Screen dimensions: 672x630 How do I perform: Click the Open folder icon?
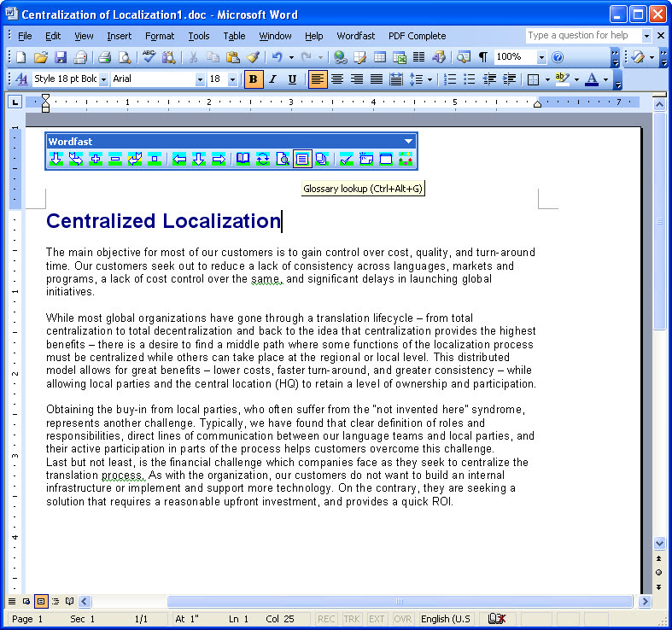tap(41, 57)
